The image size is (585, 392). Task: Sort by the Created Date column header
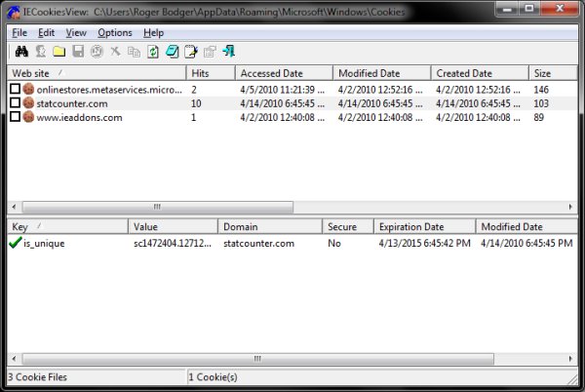click(480, 73)
